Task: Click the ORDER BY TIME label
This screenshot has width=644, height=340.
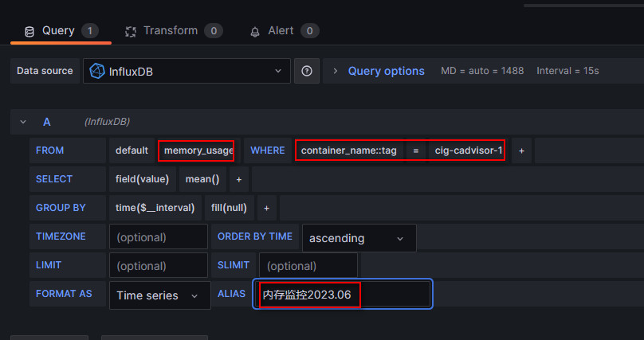Action: pyautogui.click(x=255, y=236)
